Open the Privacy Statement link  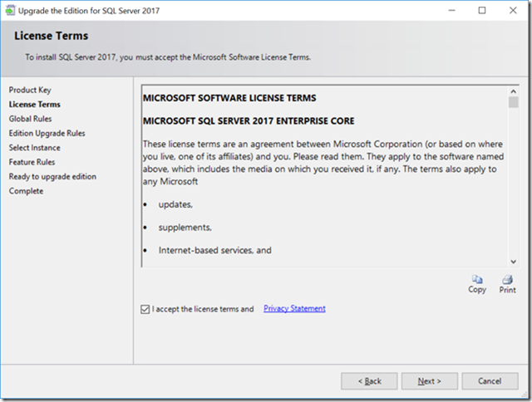click(x=294, y=308)
